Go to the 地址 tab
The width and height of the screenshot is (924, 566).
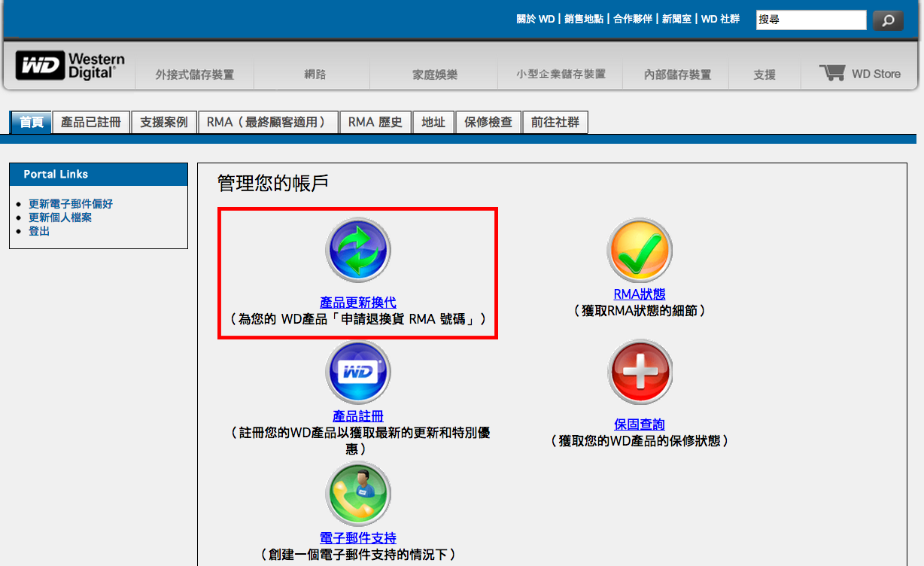tap(433, 122)
